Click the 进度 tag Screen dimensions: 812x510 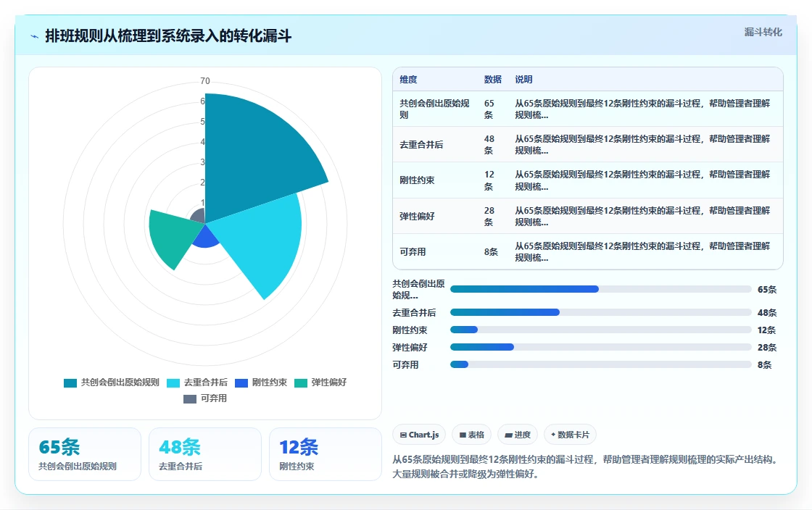point(518,435)
